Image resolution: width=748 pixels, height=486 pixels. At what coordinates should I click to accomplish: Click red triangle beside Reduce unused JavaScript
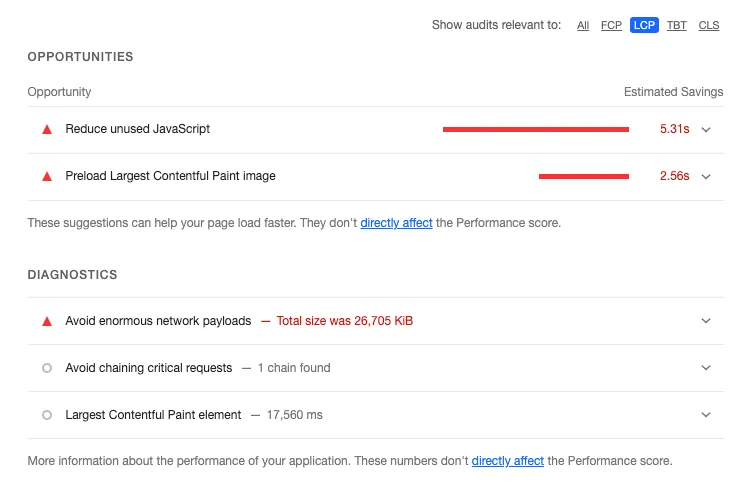point(46,129)
